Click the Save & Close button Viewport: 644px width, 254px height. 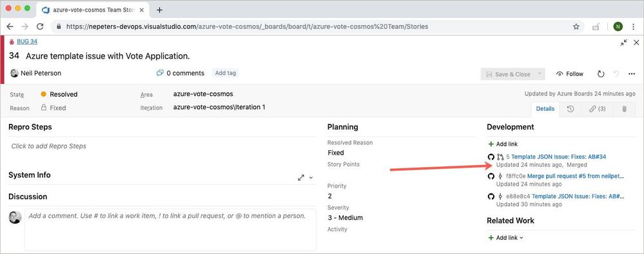click(508, 74)
